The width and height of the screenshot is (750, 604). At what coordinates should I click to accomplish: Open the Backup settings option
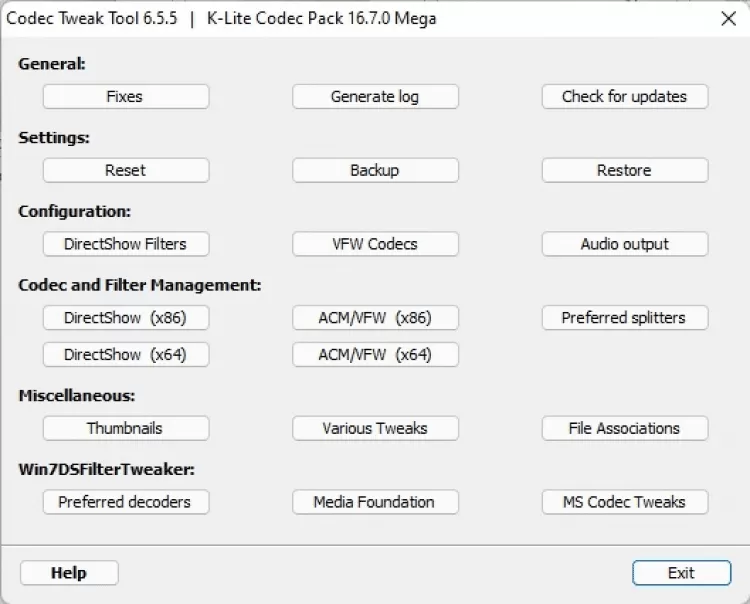click(x=375, y=171)
